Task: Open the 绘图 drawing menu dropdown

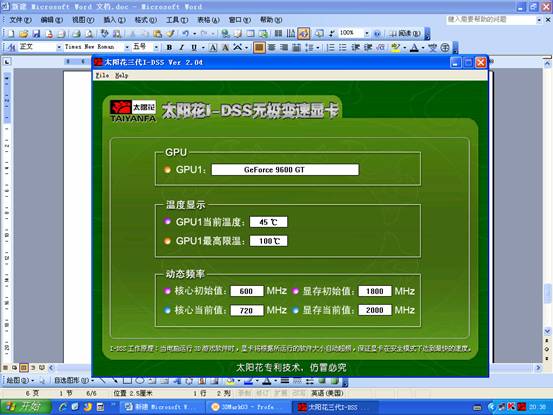Action: click(x=20, y=381)
